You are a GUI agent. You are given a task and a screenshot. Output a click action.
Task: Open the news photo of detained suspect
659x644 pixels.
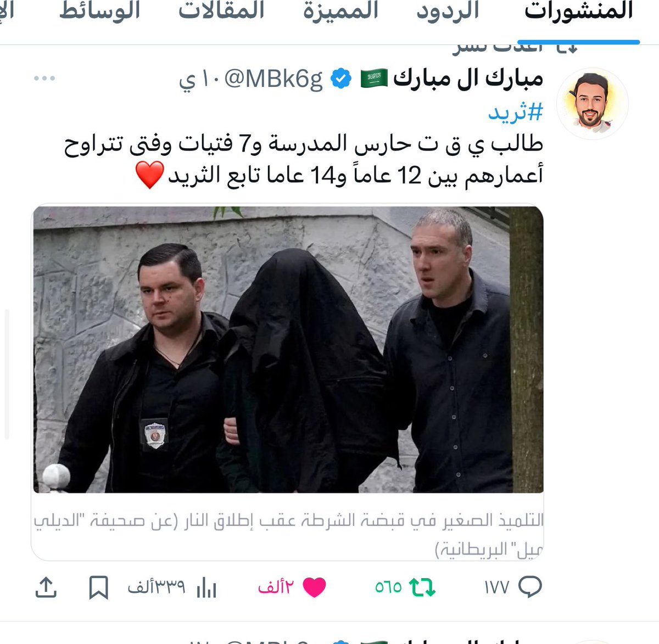[x=288, y=349]
